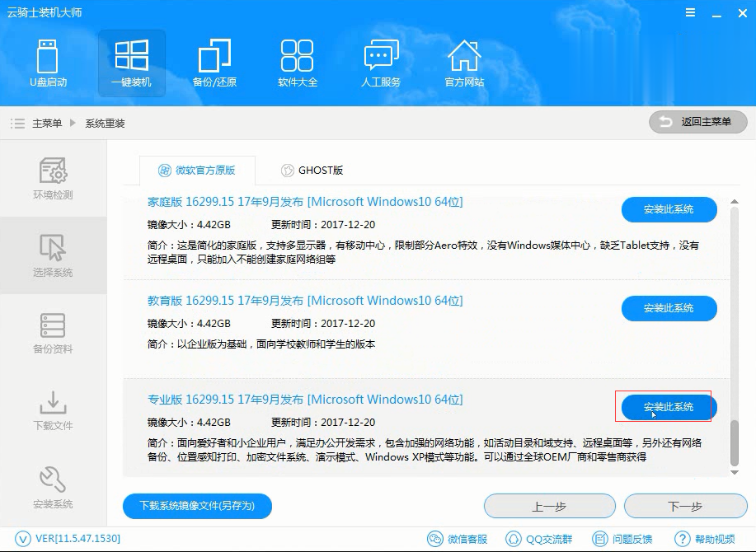The image size is (756, 552).
Task: Select the 下载文件 step in sidebar
Action: (53, 410)
